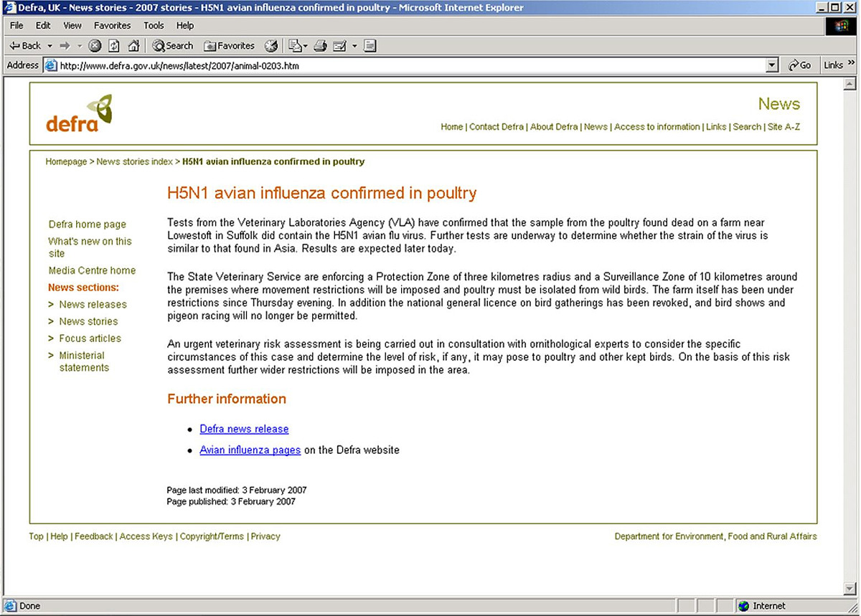The image size is (861, 616).
Task: Click the Forward arrow button
Action: coord(65,45)
